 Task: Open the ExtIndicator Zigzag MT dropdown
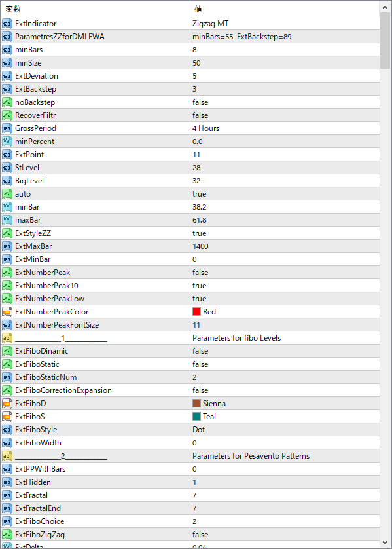tap(285, 24)
